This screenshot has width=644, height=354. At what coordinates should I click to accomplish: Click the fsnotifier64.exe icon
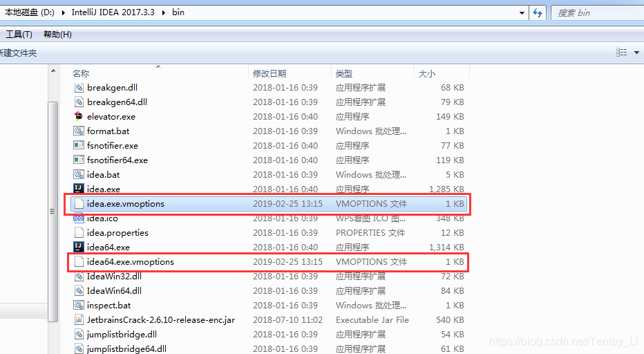(x=79, y=160)
